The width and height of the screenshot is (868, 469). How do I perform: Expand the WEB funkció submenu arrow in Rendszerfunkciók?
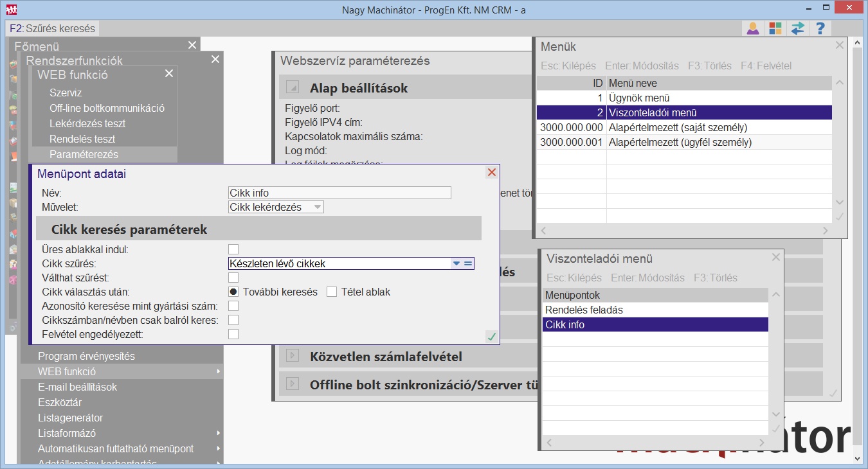tap(219, 371)
